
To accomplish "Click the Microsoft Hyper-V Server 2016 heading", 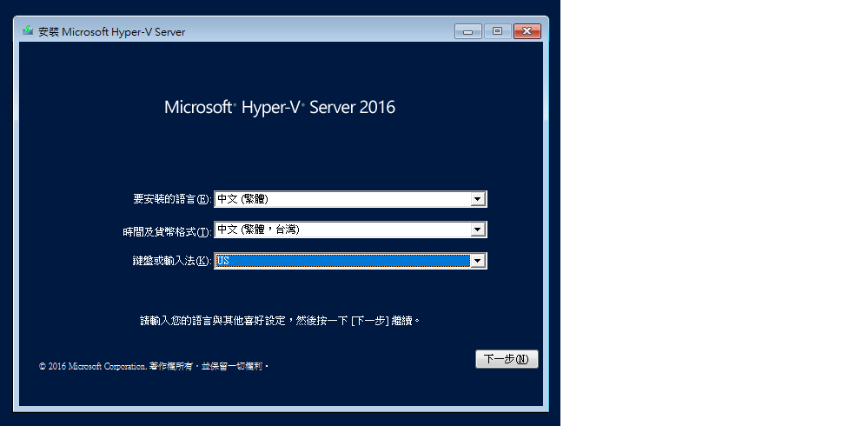I will pyautogui.click(x=280, y=107).
